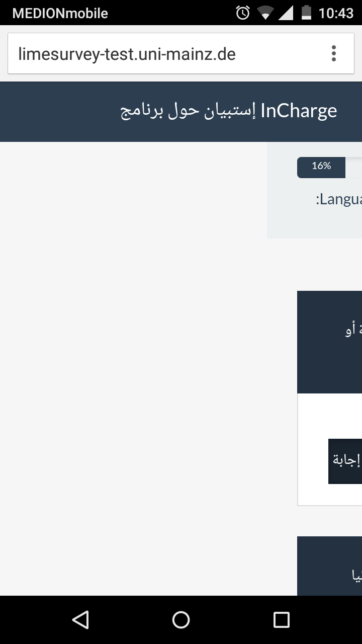This screenshot has height=644, width=362.
Task: Tap the cellular signal strength icon
Action: coord(285,13)
